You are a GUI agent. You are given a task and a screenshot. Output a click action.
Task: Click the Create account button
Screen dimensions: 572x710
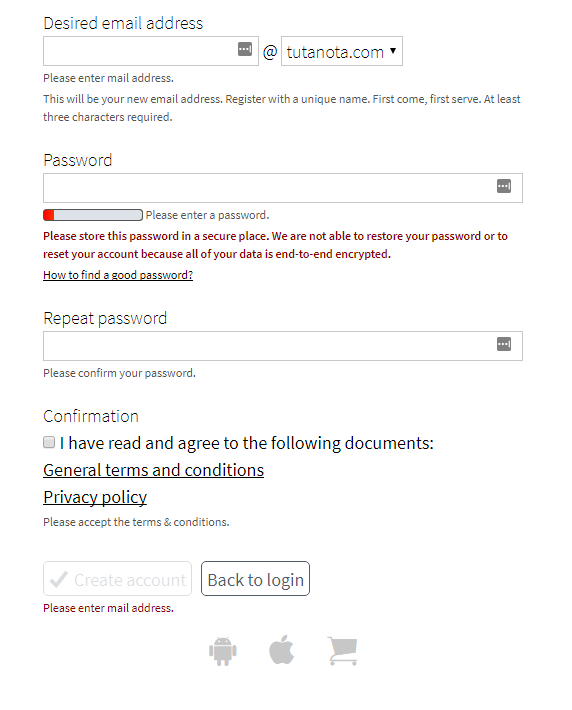117,579
